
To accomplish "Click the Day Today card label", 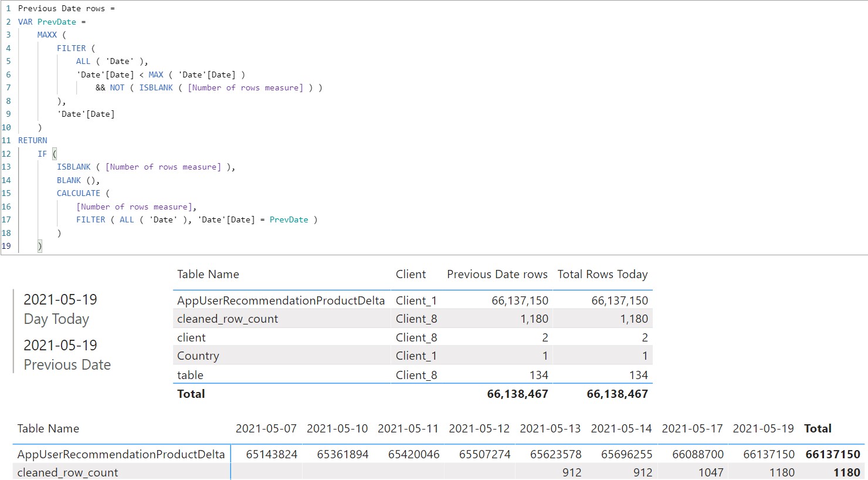I will 56,319.
